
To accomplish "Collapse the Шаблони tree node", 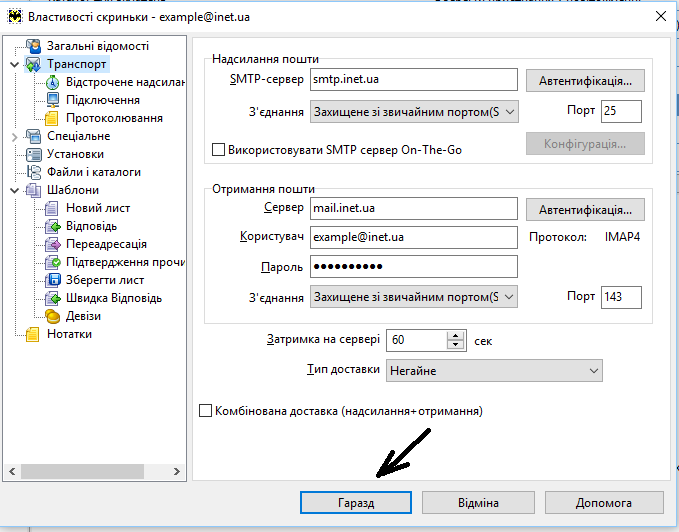I will (14, 190).
